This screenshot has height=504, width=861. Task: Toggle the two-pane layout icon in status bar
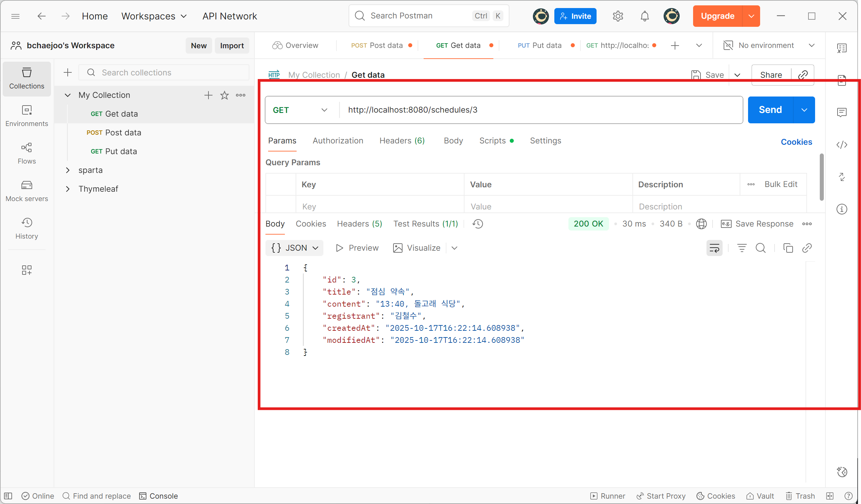point(830,496)
